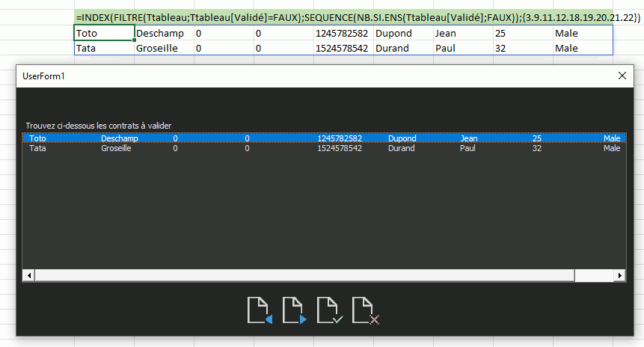Click the listbox right scroll arrow
The height and width of the screenshot is (347, 644).
(619, 275)
